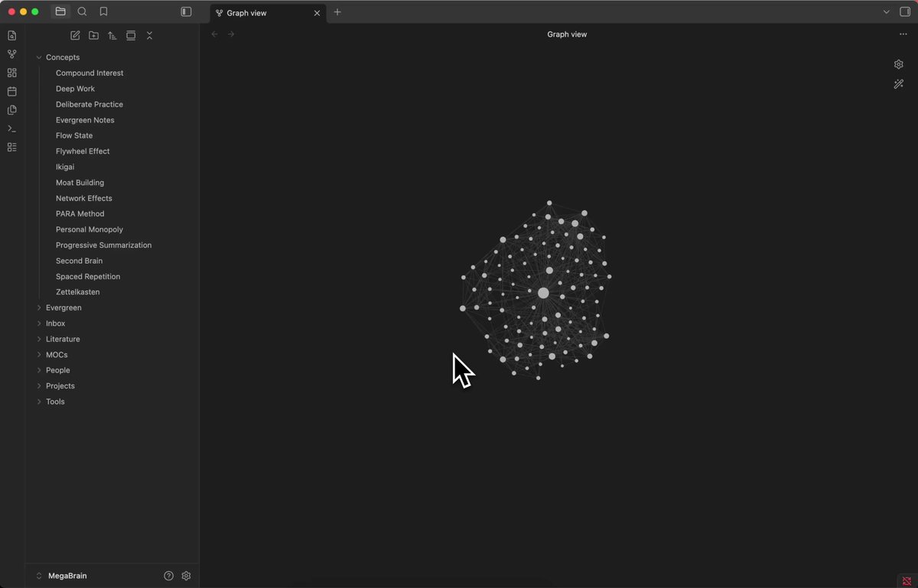Image resolution: width=918 pixels, height=588 pixels.
Task: Open graph view from the left ribbon
Action: 11,54
